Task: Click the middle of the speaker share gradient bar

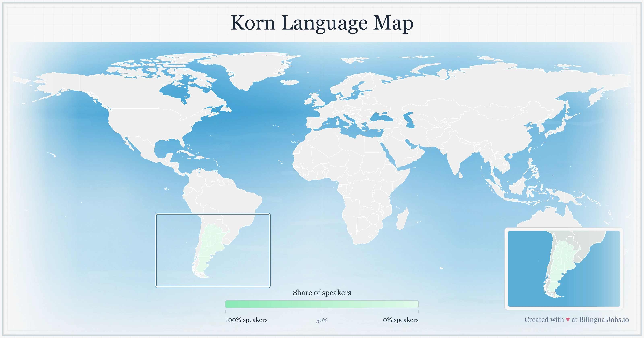Action: pyautogui.click(x=322, y=304)
